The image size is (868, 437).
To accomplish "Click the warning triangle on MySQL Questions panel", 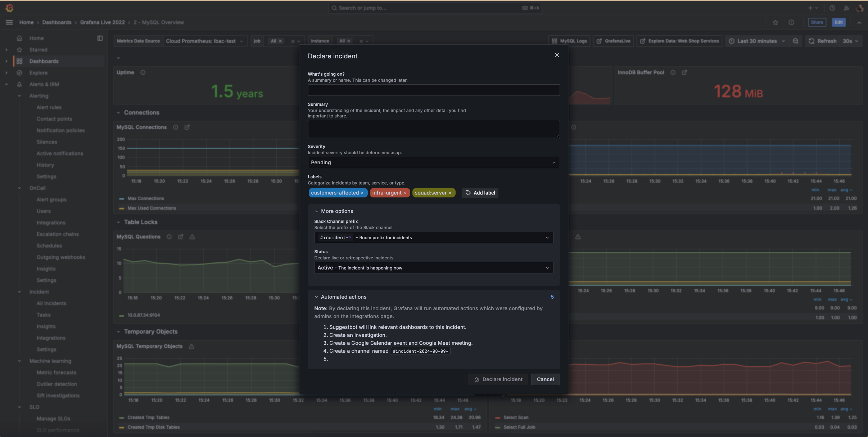I will click(x=192, y=237).
